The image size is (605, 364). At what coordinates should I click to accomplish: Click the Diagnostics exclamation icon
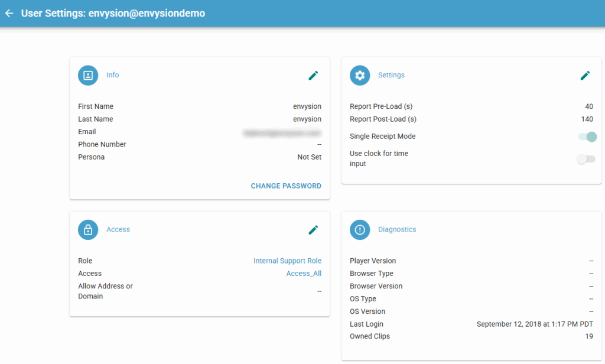coord(360,229)
